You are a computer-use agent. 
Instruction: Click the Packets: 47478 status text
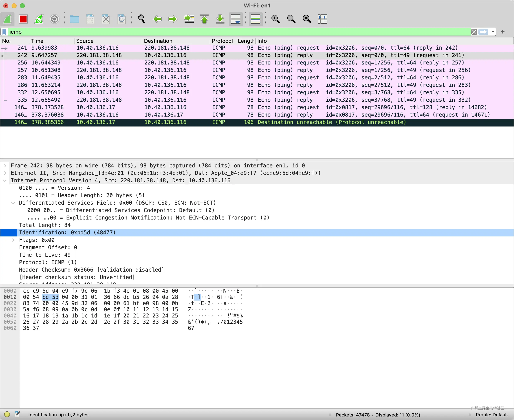coord(353,415)
